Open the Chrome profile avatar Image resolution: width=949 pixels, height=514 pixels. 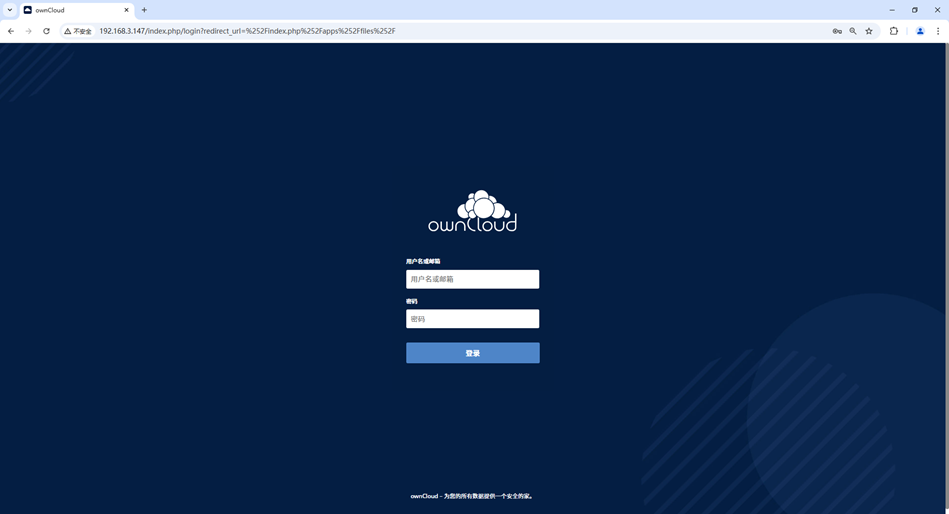[x=920, y=31]
